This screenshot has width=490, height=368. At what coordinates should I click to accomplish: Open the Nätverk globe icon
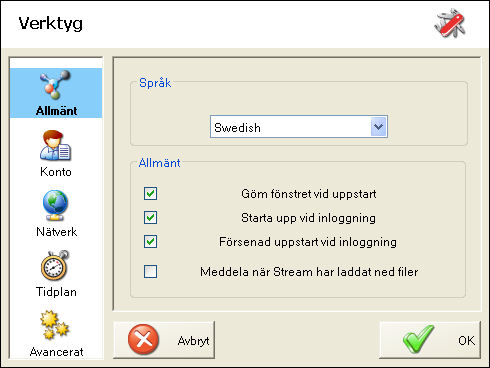(55, 205)
